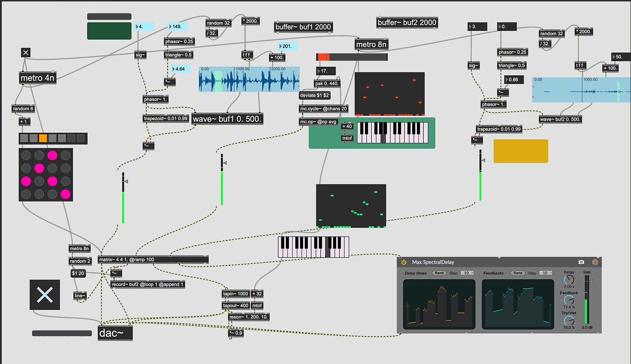The image size is (631, 364).
Task: Select the orange step in the step selector
Action: pos(43,139)
